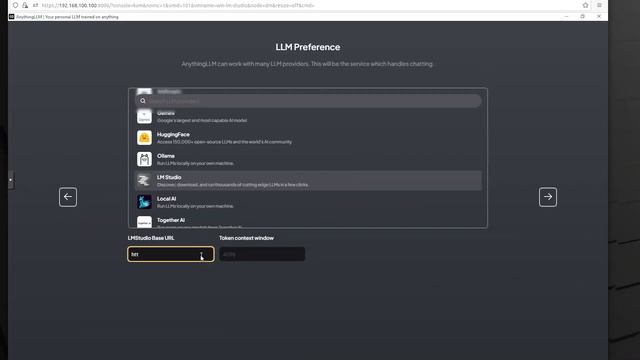This screenshot has width=640, height=360.
Task: Click the LM Studio logo icon
Action: pyautogui.click(x=144, y=180)
